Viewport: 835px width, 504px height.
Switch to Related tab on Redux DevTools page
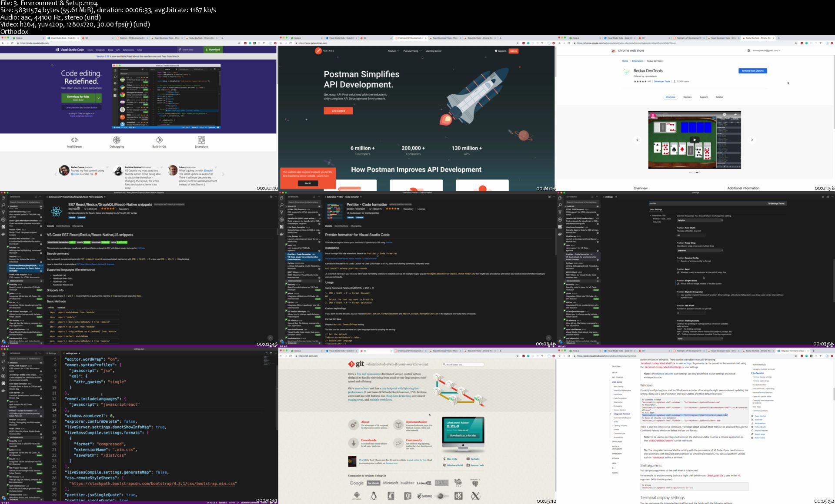pos(719,97)
